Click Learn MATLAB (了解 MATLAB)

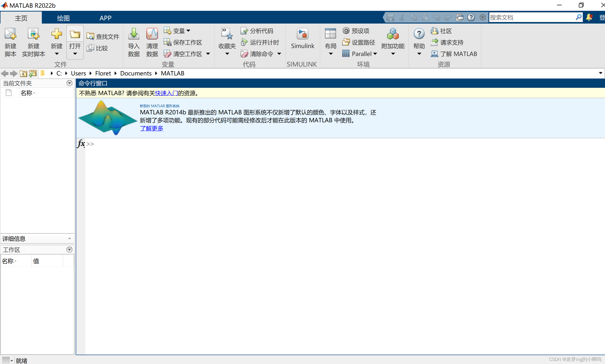(x=454, y=54)
